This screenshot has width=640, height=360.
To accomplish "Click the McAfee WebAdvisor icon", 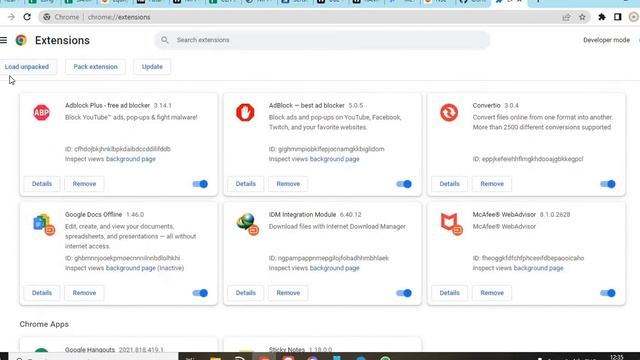I will (x=451, y=224).
